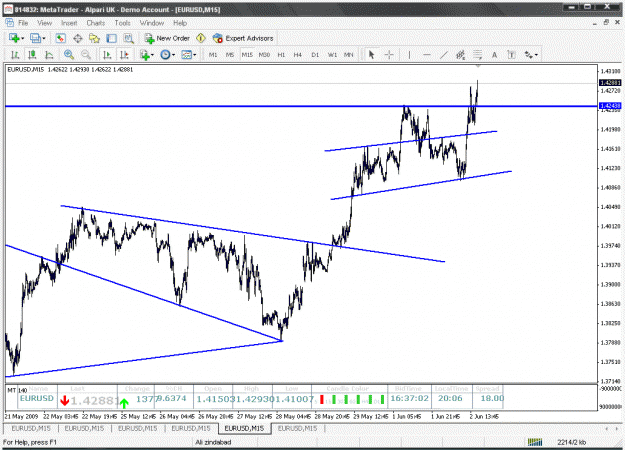
Task: Select the Text (A) tool
Action: [x=494, y=55]
